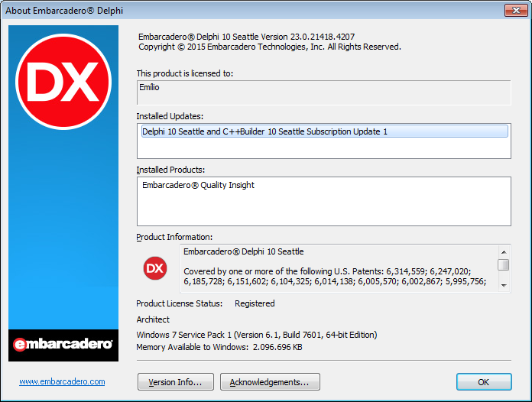Click the scroll down arrow in Product Information
This screenshot has height=402, width=532.
click(x=504, y=285)
